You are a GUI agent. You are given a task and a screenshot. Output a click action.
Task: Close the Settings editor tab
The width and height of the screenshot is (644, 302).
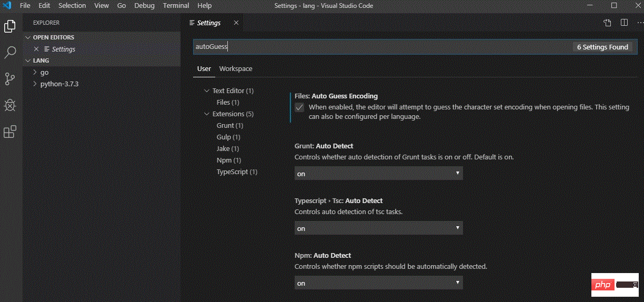pos(236,23)
